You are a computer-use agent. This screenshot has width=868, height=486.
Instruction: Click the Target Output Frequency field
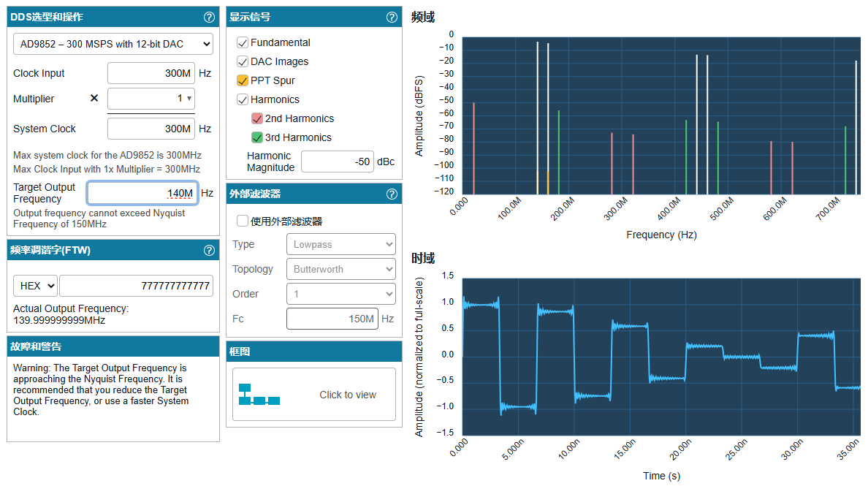142,193
